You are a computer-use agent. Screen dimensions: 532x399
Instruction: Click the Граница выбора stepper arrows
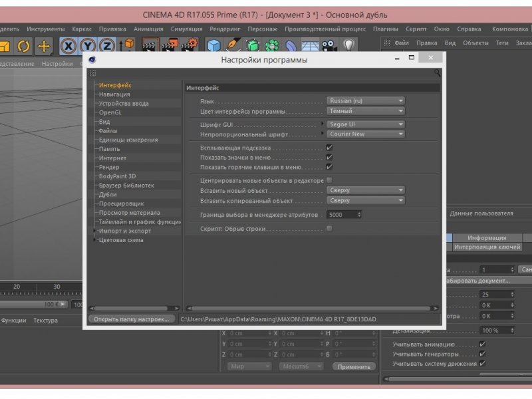click(x=359, y=215)
